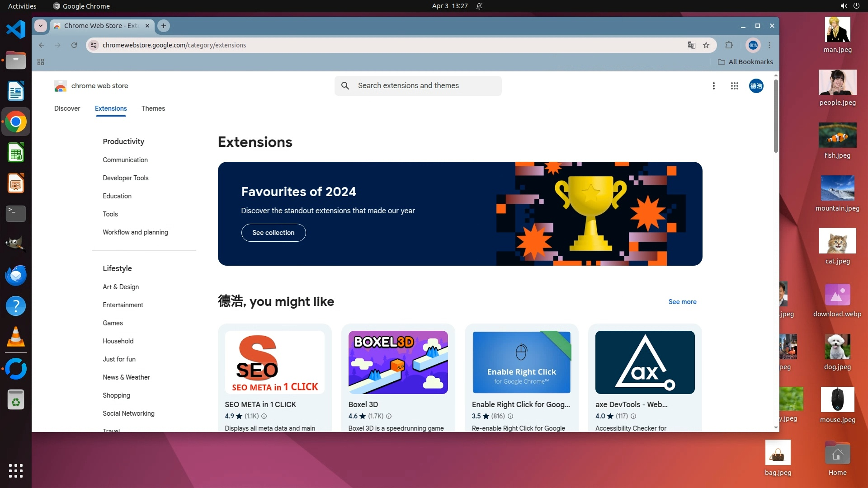Open the bookmarks bar apps grid icon
The height and width of the screenshot is (488, 868).
tap(41, 62)
